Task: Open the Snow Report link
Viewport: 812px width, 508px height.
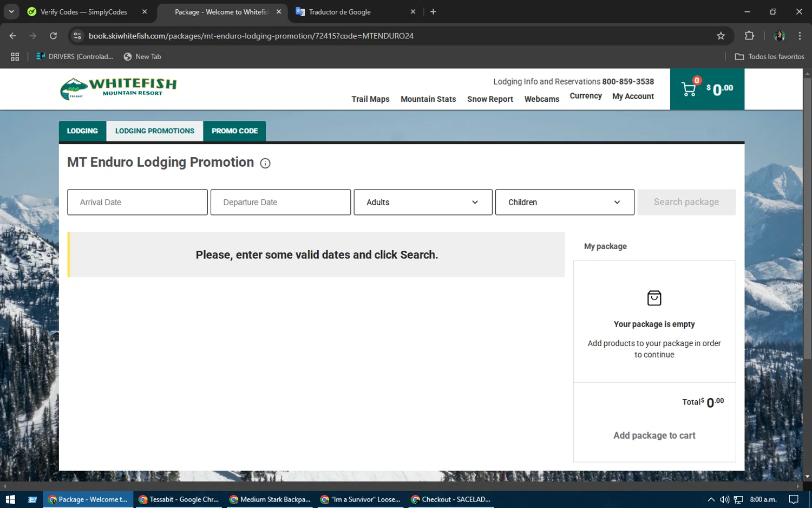Action: point(490,99)
